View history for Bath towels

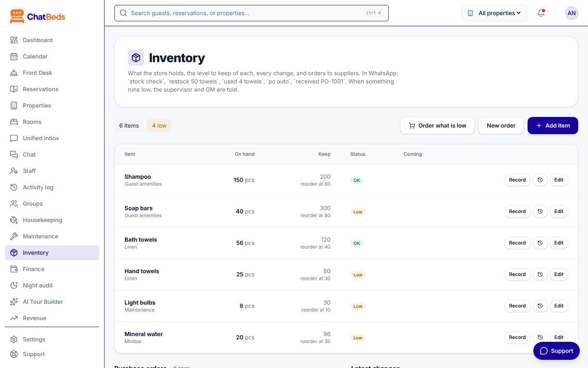click(x=540, y=243)
